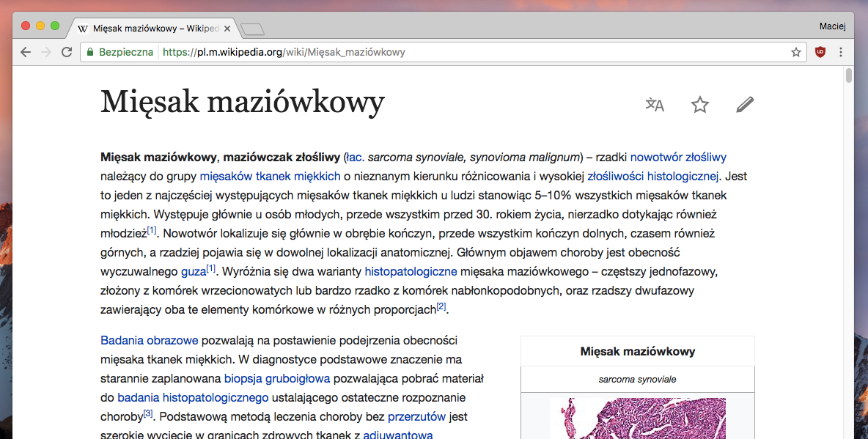This screenshot has width=868, height=439.
Task: Click the Badania obrazowe link
Action: (x=148, y=340)
